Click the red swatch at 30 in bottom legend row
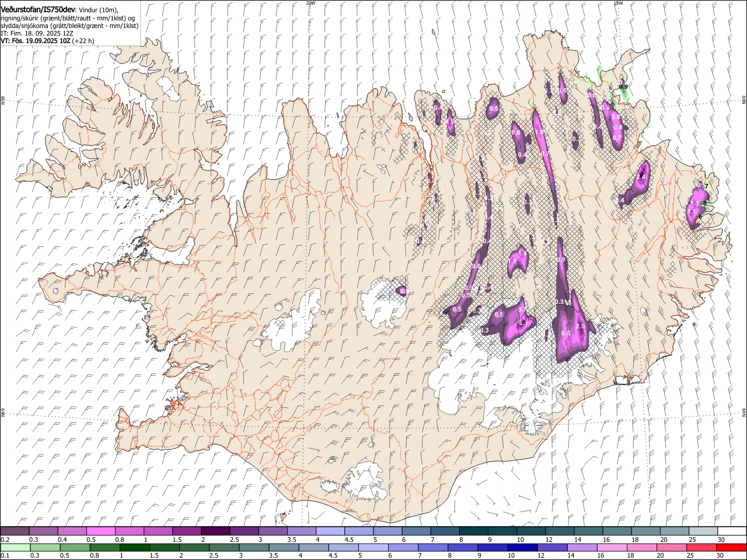The width and height of the screenshot is (747, 560). pos(732,547)
